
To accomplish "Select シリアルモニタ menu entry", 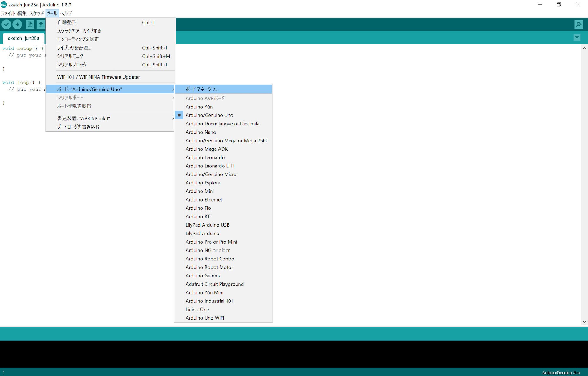I will coord(70,56).
